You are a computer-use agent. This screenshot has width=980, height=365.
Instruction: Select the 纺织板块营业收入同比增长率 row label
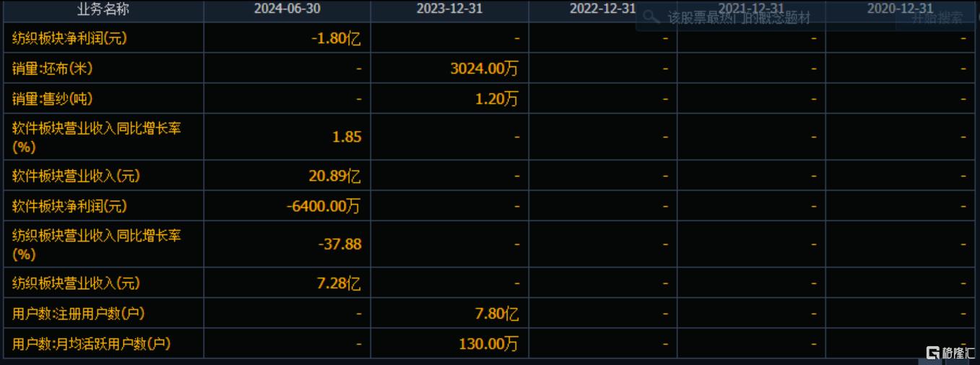pyautogui.click(x=96, y=244)
